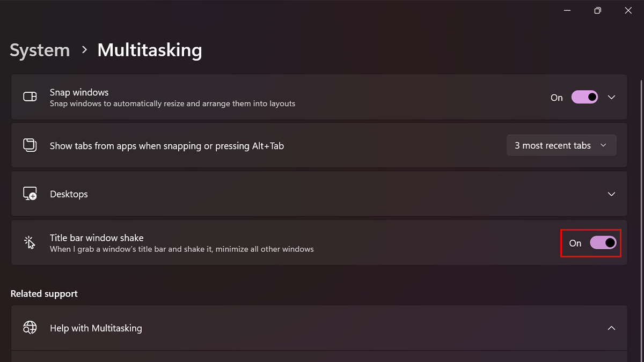The width and height of the screenshot is (644, 362).
Task: Open the 3 most recent tabs dropdown
Action: (561, 145)
